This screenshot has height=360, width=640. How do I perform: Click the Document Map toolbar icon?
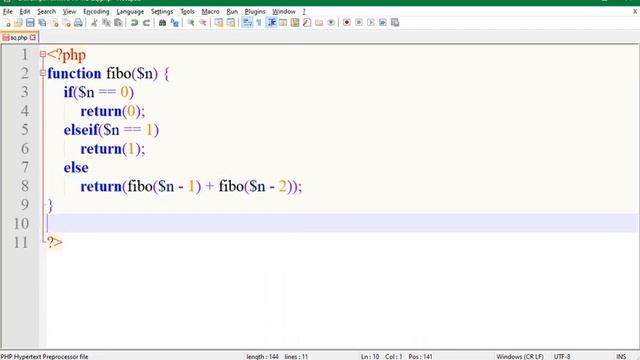point(295,23)
